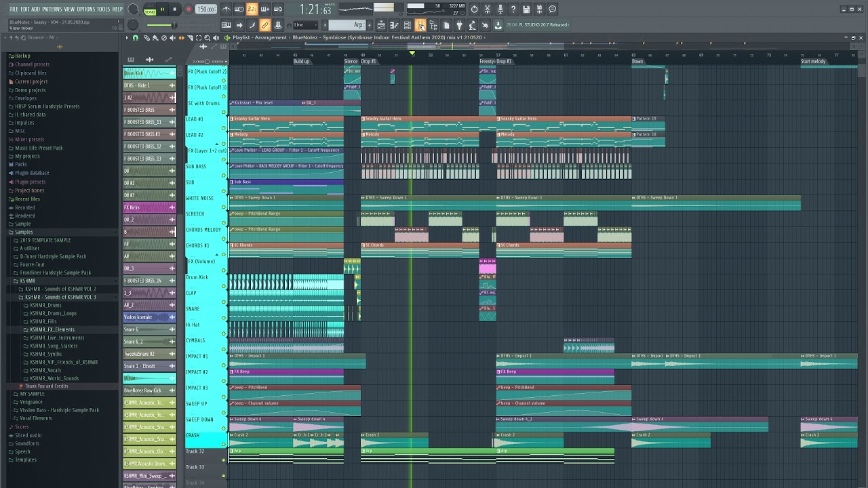Toggle multilink to controllers icon

265,25
